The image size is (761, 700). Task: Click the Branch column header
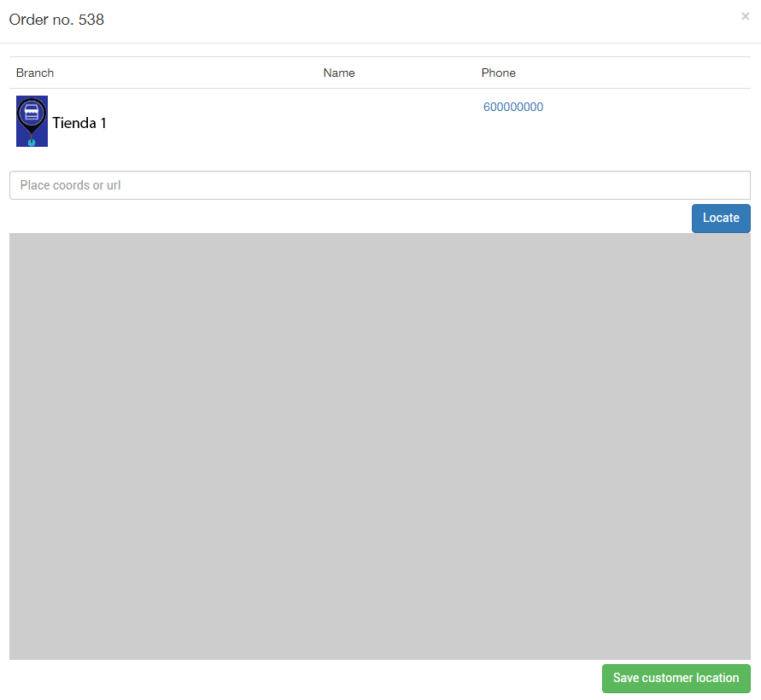tap(35, 73)
